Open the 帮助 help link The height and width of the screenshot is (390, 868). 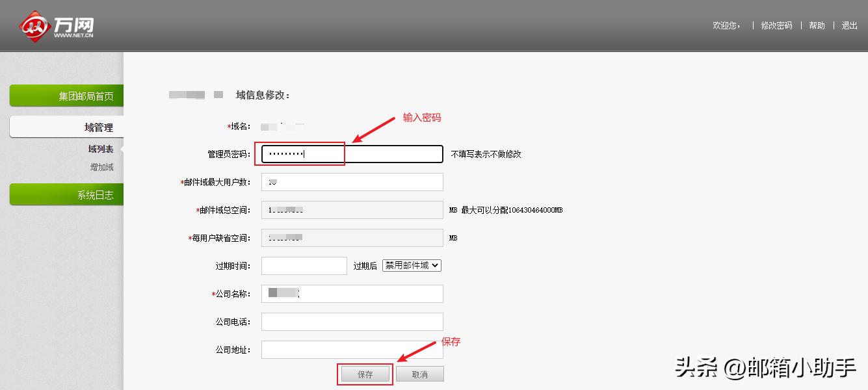point(817,25)
